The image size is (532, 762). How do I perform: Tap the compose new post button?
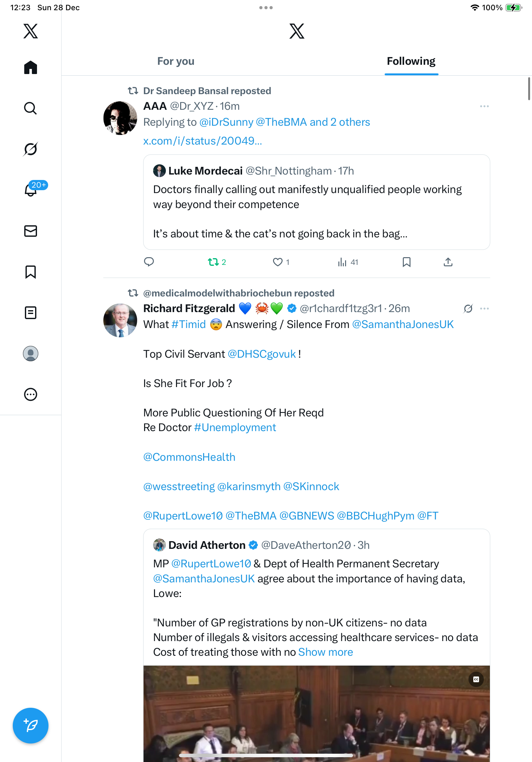click(31, 725)
